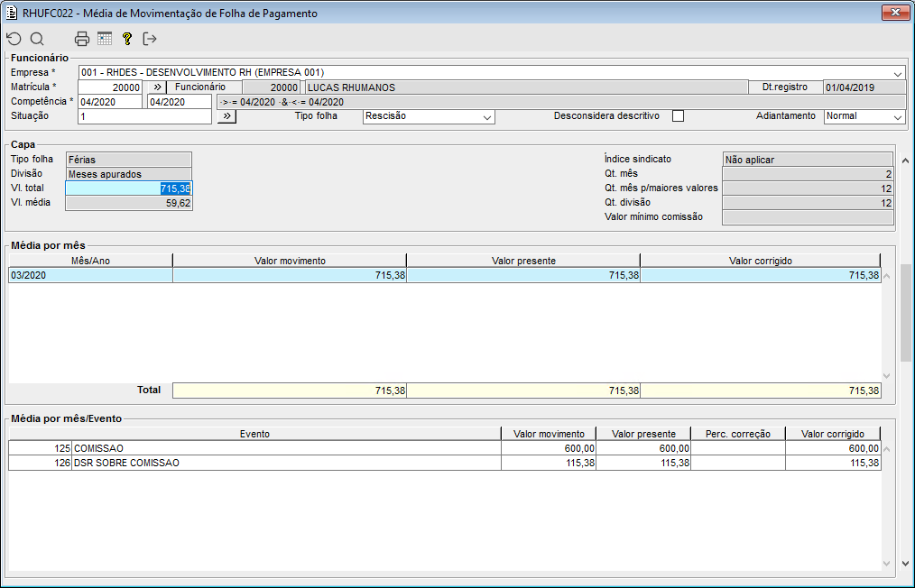The height and width of the screenshot is (588, 915).
Task: Click the Qt. mês field
Action: coord(808,174)
